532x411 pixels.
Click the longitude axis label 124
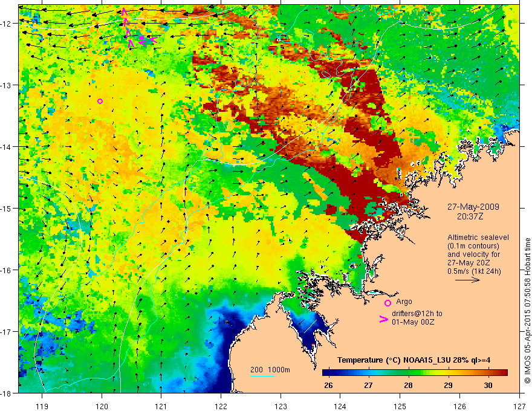tap(340, 406)
